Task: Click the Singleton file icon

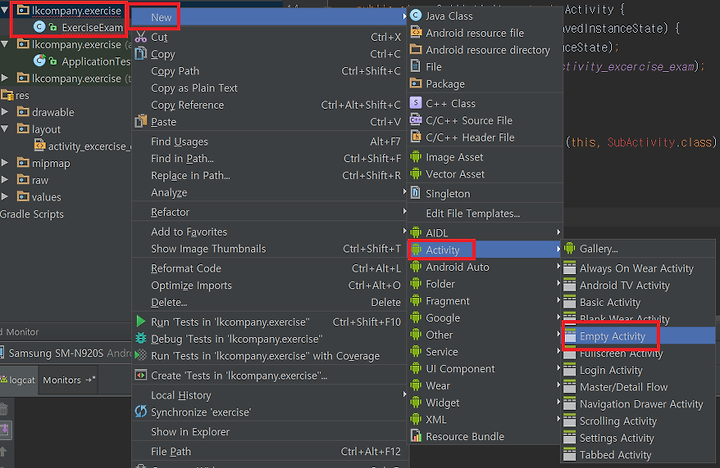Action: (x=416, y=193)
